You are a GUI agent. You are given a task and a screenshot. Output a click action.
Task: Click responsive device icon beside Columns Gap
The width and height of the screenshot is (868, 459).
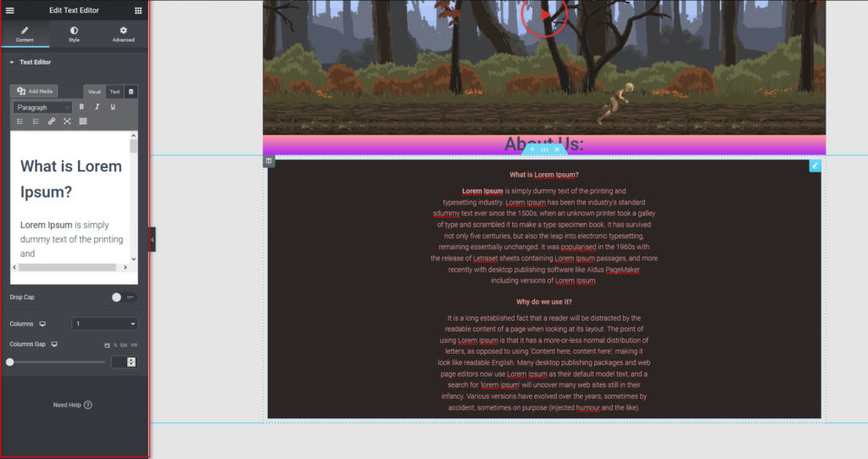pos(54,344)
